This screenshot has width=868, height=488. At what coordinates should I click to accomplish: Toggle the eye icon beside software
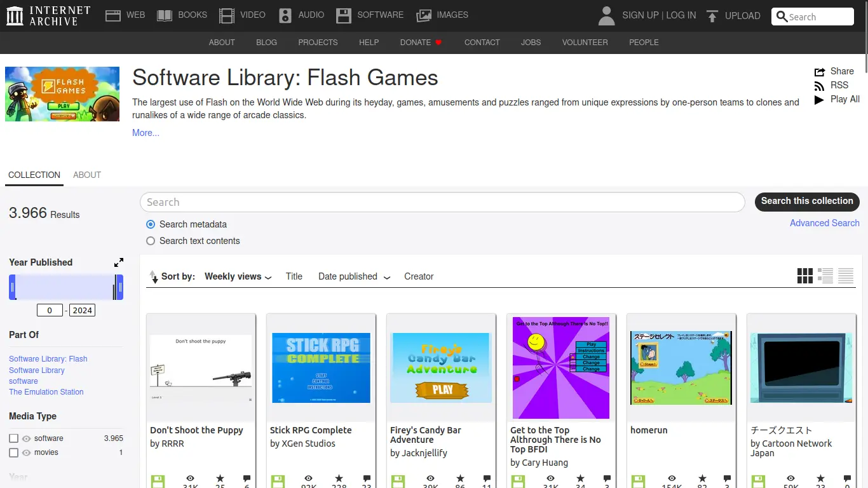(x=27, y=438)
